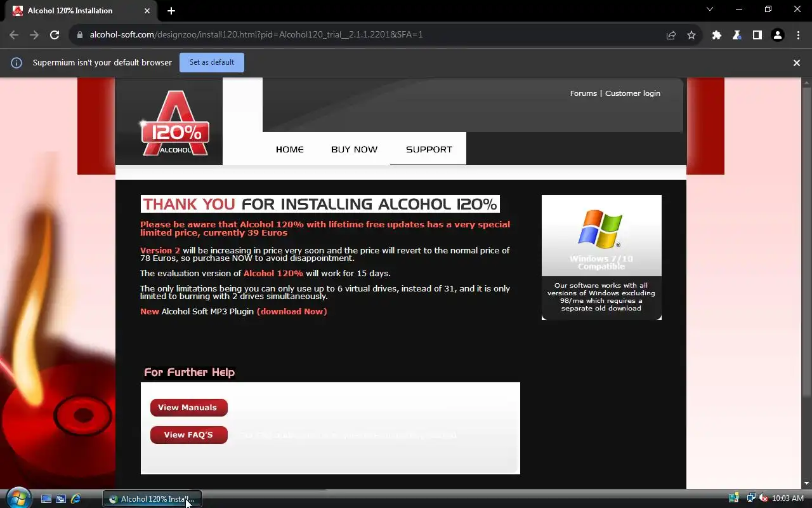Screen dimensions: 812x508
Task: Open the HOME navigation item
Action: click(x=290, y=149)
